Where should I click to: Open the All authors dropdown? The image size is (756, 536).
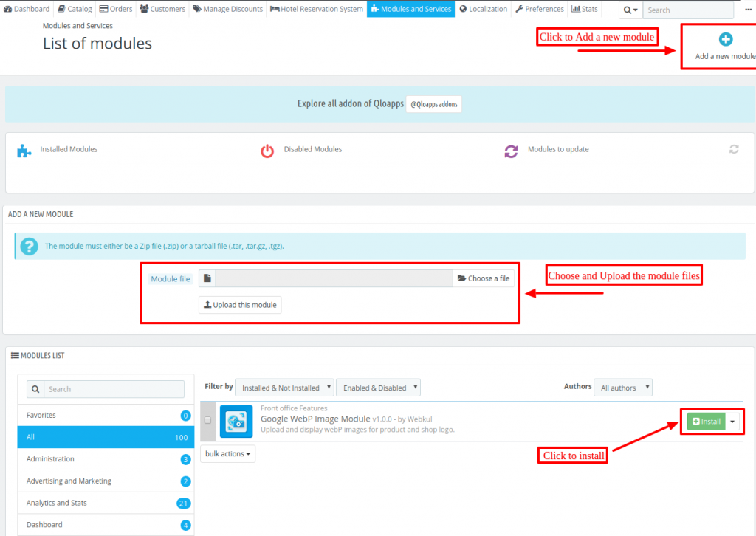pyautogui.click(x=623, y=388)
